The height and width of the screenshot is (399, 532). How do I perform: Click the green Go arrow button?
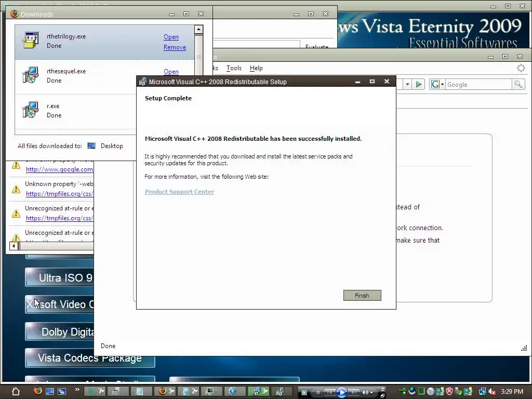pyautogui.click(x=419, y=84)
